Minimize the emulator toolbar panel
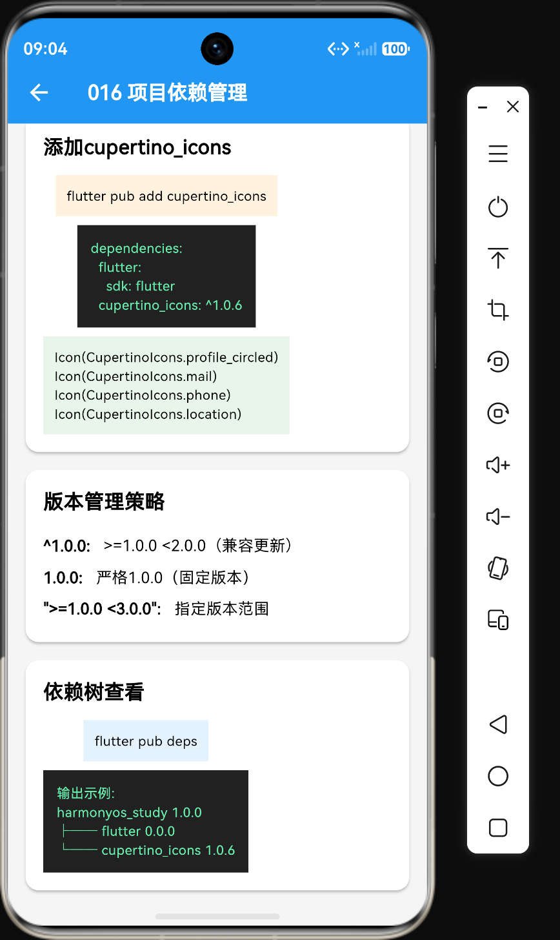This screenshot has width=560, height=940. pyautogui.click(x=483, y=107)
